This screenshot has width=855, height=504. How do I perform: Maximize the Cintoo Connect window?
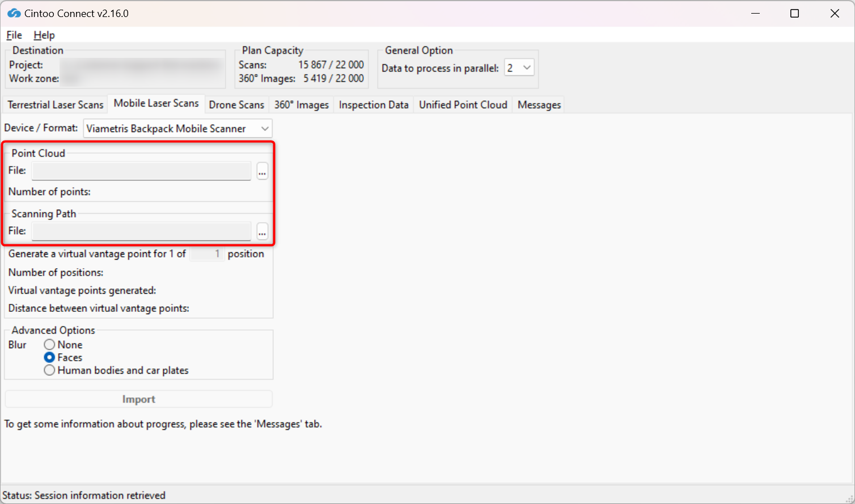pos(794,14)
